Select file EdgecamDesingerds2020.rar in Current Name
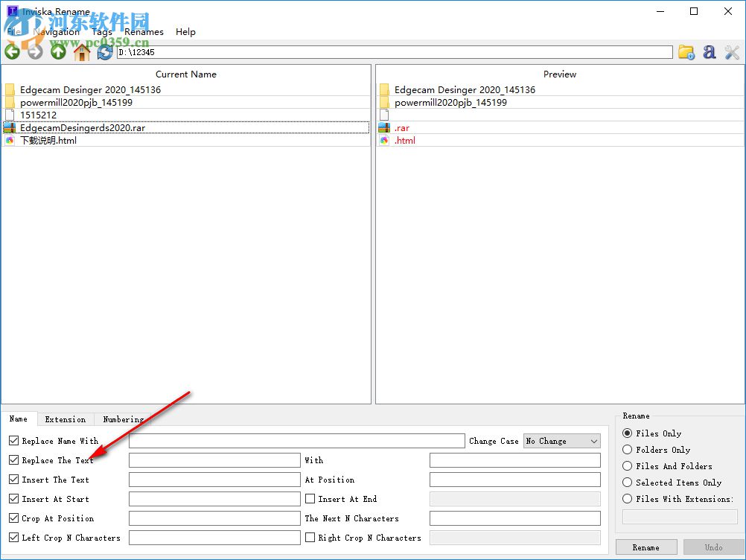746x560 pixels. point(186,127)
